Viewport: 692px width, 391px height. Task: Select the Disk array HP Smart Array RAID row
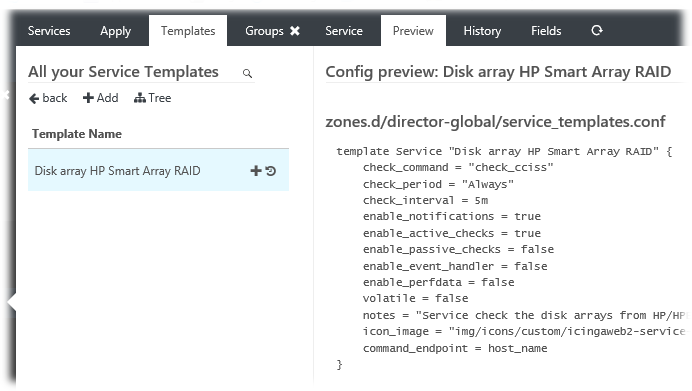158,170
